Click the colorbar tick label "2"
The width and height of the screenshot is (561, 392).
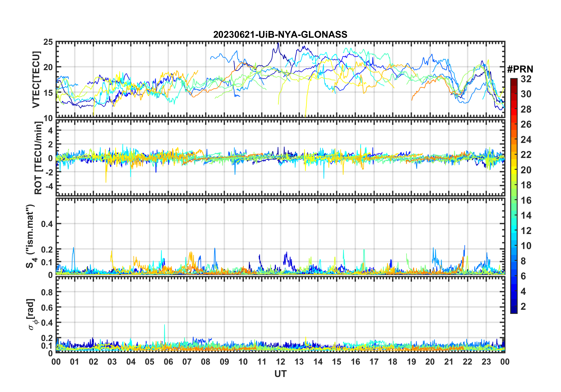click(x=523, y=307)
